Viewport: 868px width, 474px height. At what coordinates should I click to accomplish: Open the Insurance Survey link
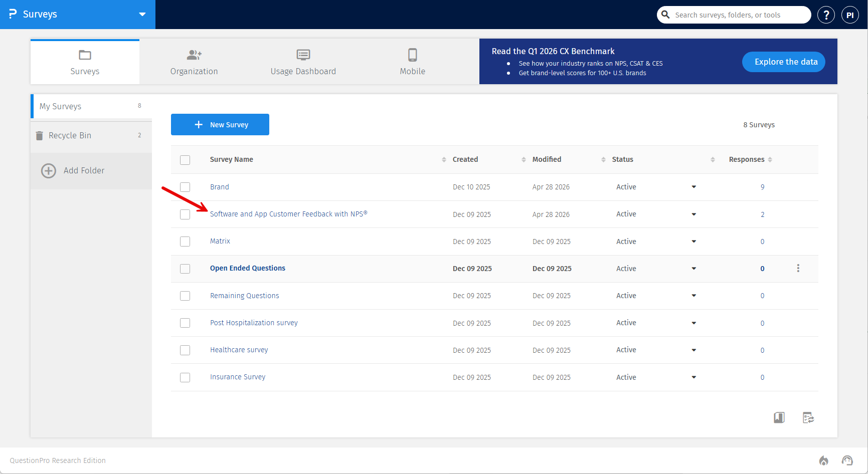[238, 377]
